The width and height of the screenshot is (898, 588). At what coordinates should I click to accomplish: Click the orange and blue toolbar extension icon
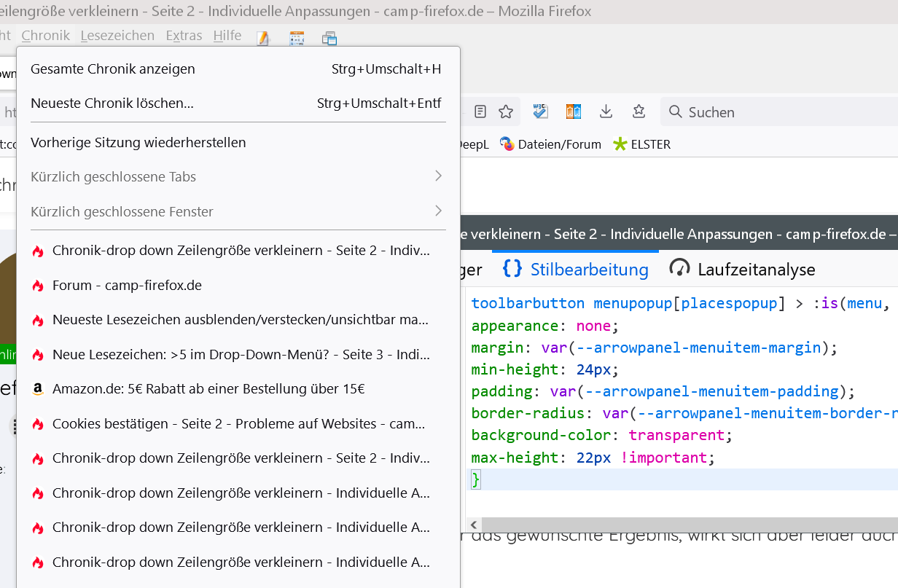pos(574,111)
